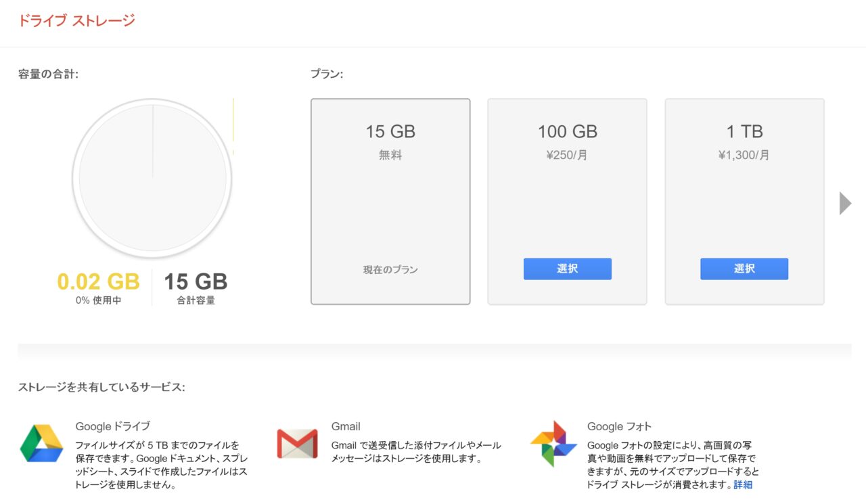Click the storage usage pie chart
The width and height of the screenshot is (866, 504).
coord(152,179)
